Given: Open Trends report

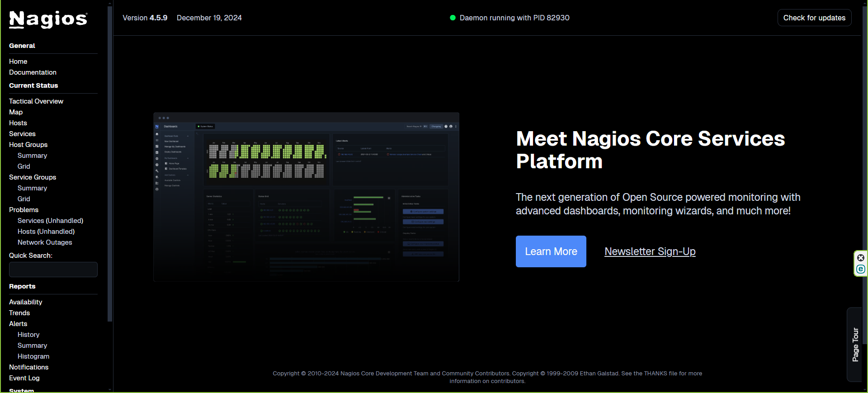Looking at the screenshot, I should [x=19, y=313].
